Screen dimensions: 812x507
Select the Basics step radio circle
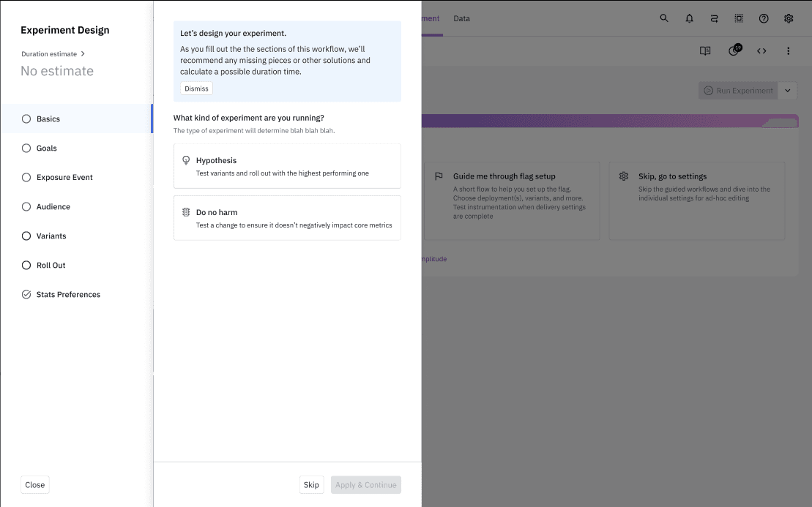(x=26, y=119)
